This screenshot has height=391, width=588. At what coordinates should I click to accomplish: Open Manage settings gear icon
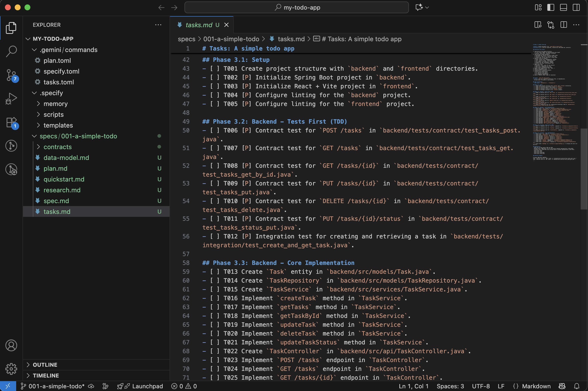click(x=11, y=369)
